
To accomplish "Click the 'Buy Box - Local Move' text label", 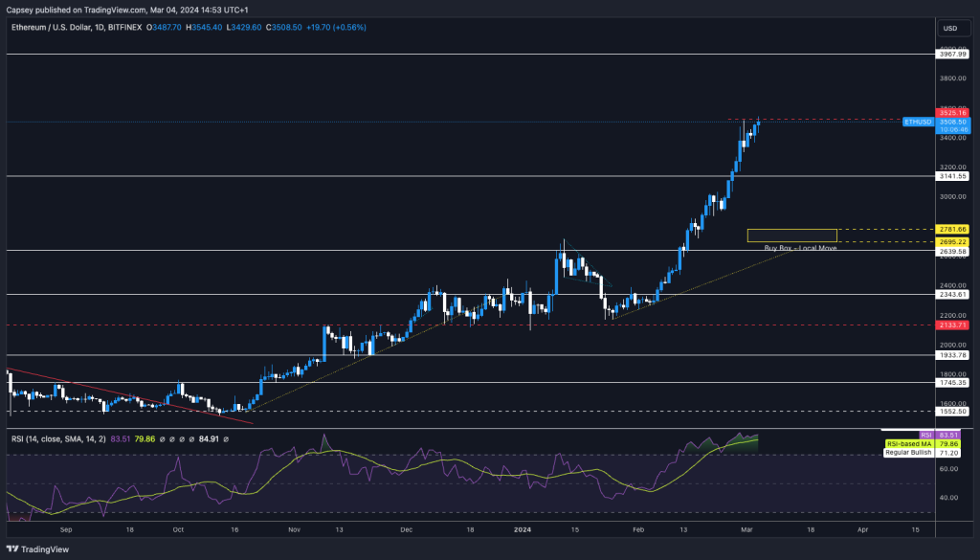I will [x=800, y=248].
